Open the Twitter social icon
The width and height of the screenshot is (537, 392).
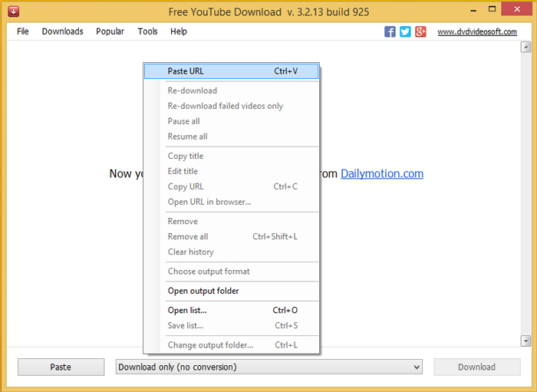(405, 31)
